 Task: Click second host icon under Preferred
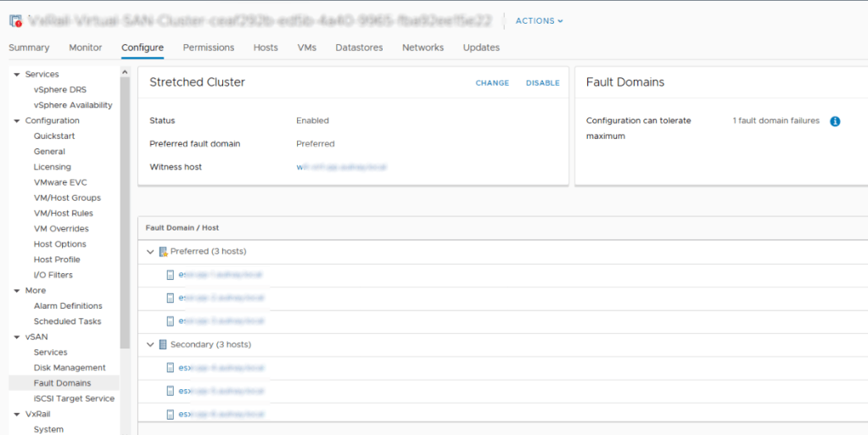[171, 298]
